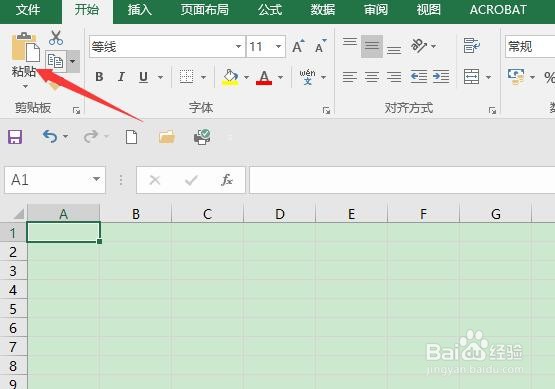This screenshot has width=555, height=389.
Task: Click the Save disk icon
Action: pyautogui.click(x=15, y=137)
